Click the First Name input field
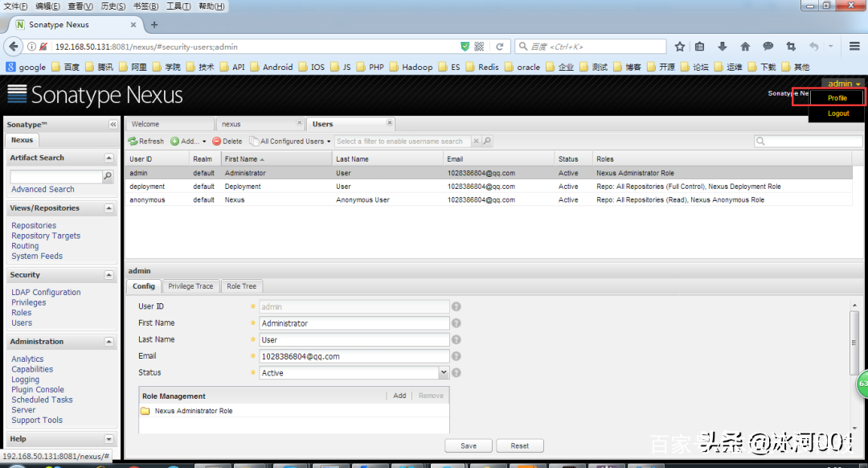The width and height of the screenshot is (868, 468). [354, 323]
